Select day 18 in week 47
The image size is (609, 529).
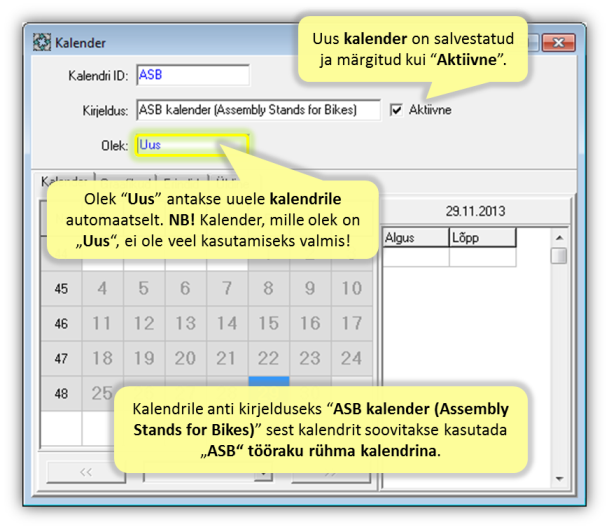click(102, 358)
